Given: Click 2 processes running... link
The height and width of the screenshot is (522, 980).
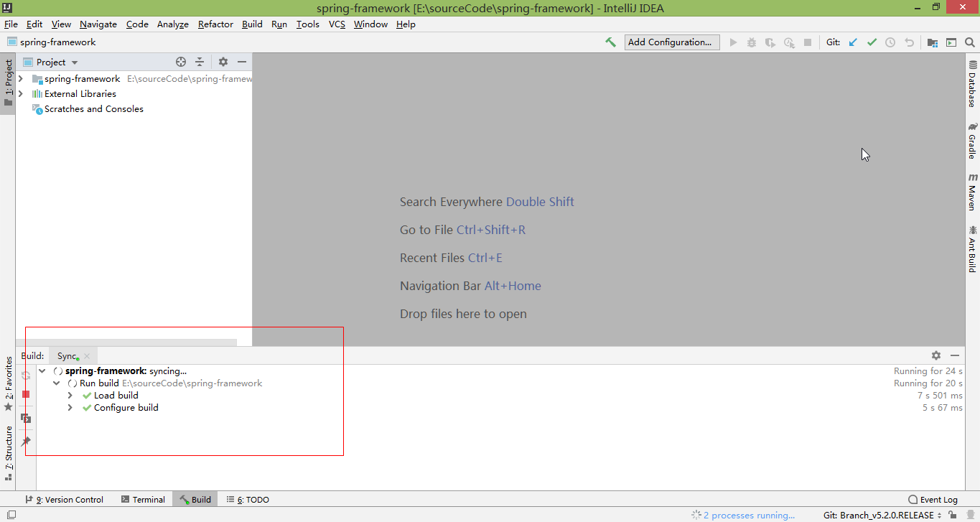Looking at the screenshot, I should [x=749, y=515].
